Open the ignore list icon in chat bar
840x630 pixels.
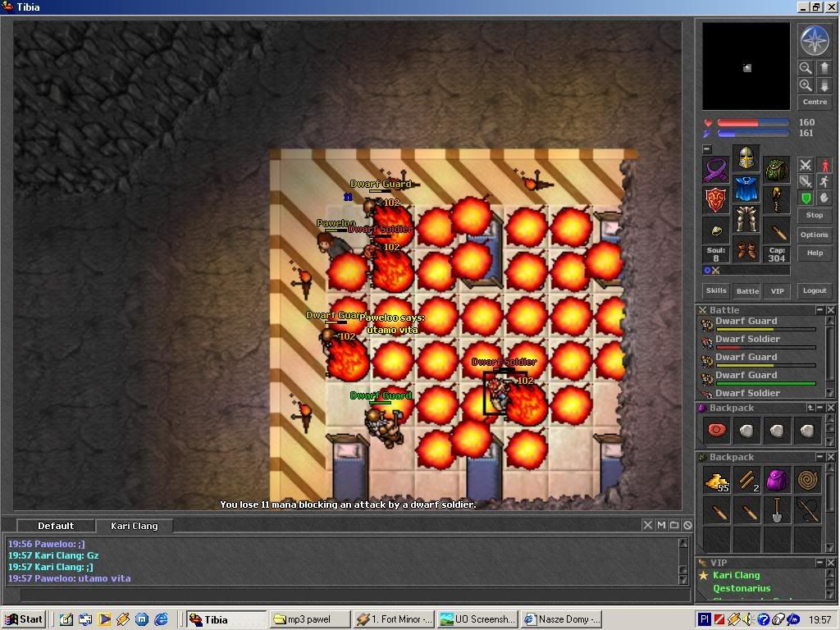coord(687,525)
